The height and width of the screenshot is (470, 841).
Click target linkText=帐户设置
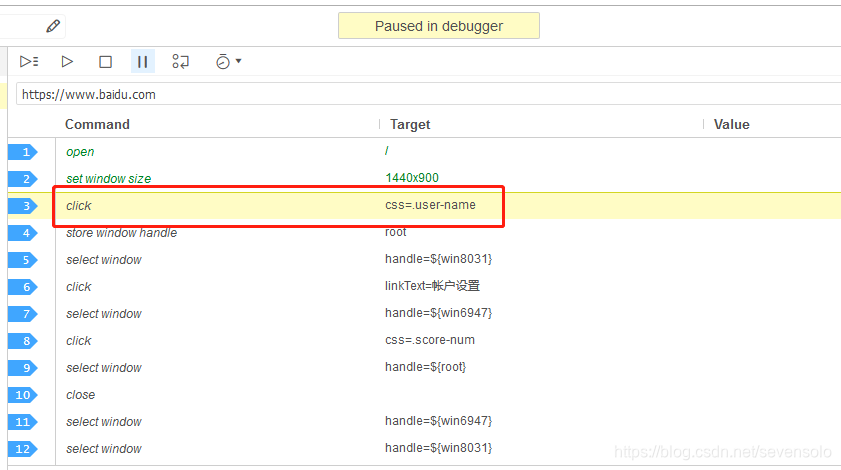tap(432, 286)
